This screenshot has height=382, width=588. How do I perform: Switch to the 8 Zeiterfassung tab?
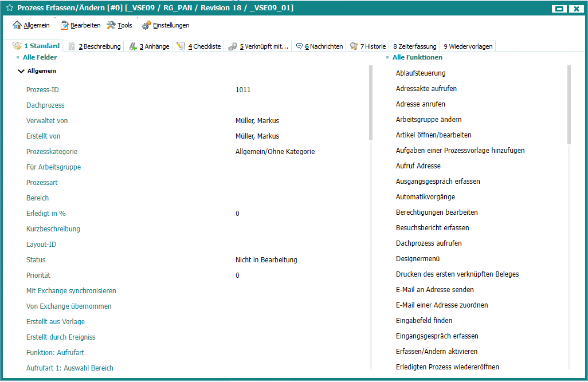coord(414,46)
